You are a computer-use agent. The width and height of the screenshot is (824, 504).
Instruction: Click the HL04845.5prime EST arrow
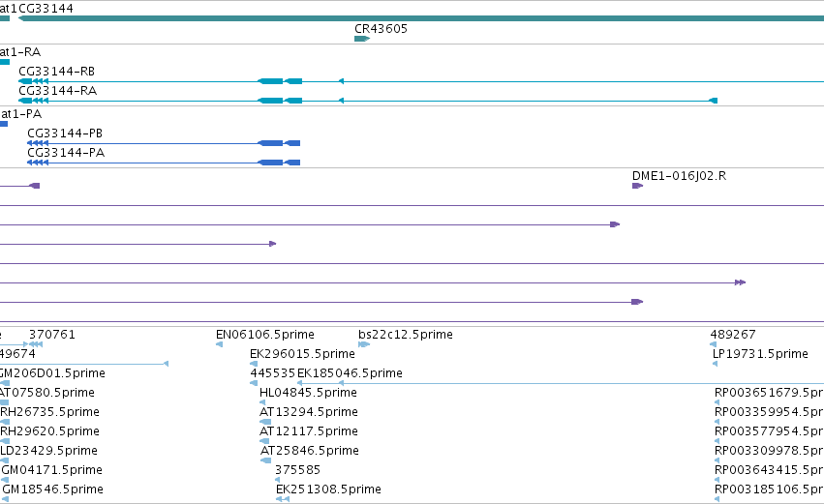(262, 402)
